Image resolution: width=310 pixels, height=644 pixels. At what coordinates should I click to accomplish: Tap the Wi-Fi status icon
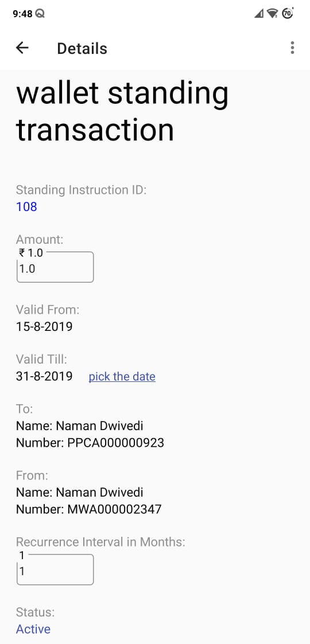[x=272, y=14]
